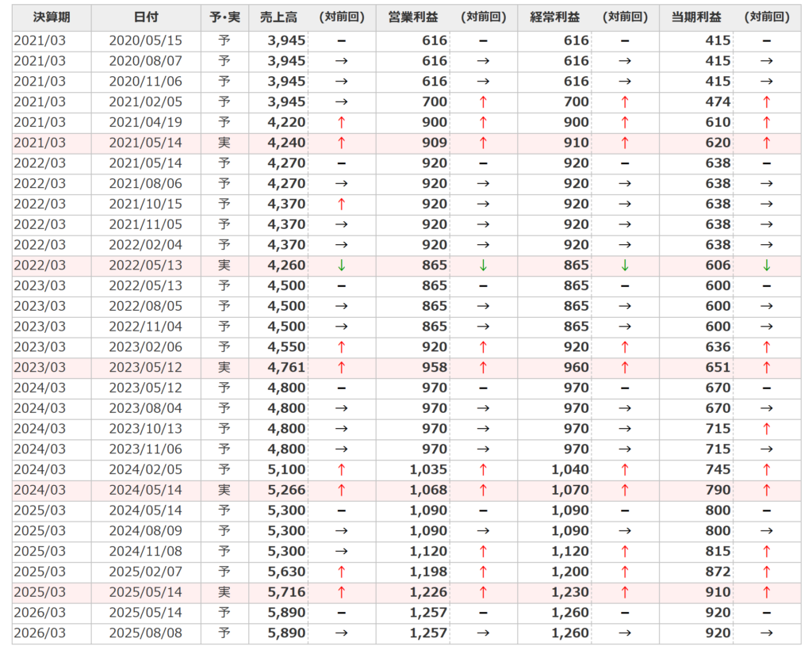Viewport: 812px width, 650px height.
Task: Click the 日付 column header
Action: (x=145, y=17)
